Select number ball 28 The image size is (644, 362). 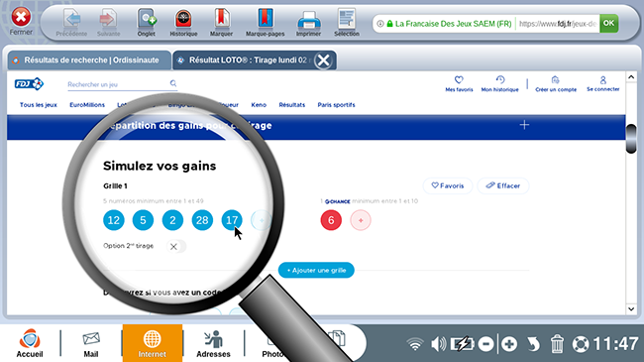pos(202,220)
